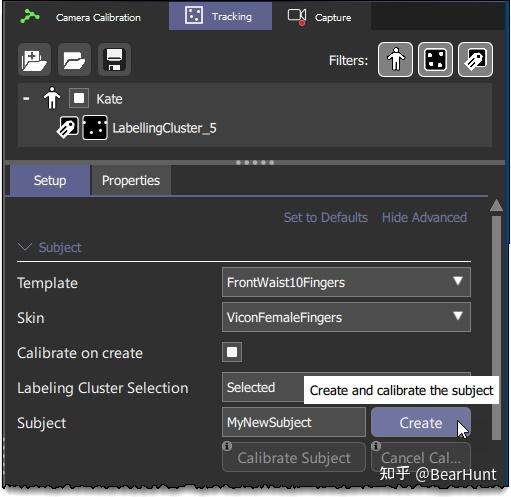Toggle the subjects person filter icon

pos(395,60)
